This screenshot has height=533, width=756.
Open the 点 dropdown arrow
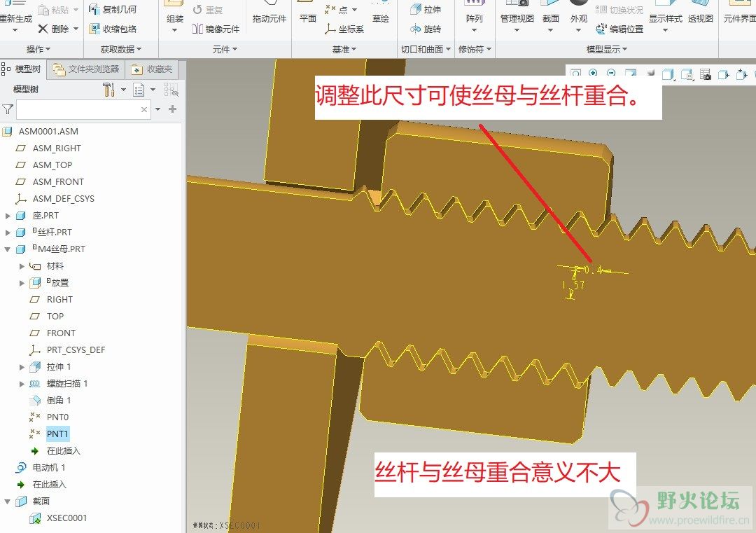tap(354, 10)
